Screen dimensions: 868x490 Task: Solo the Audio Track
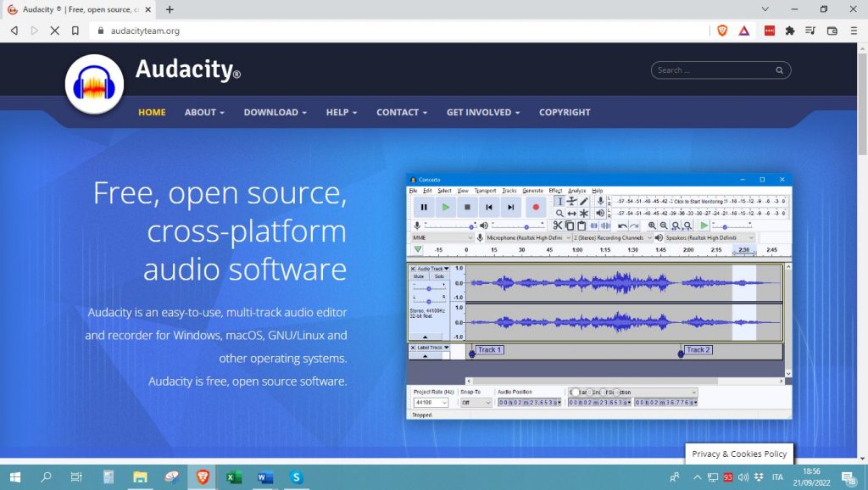click(x=439, y=276)
